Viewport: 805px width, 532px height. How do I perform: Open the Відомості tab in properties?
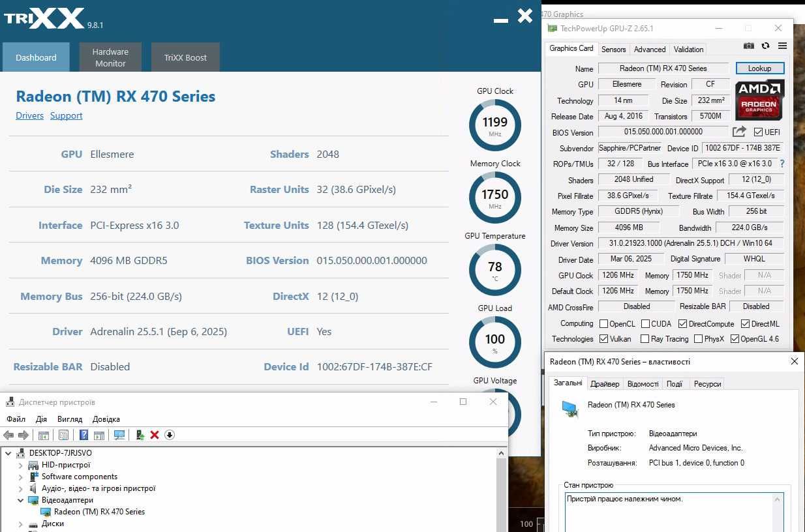[643, 384]
